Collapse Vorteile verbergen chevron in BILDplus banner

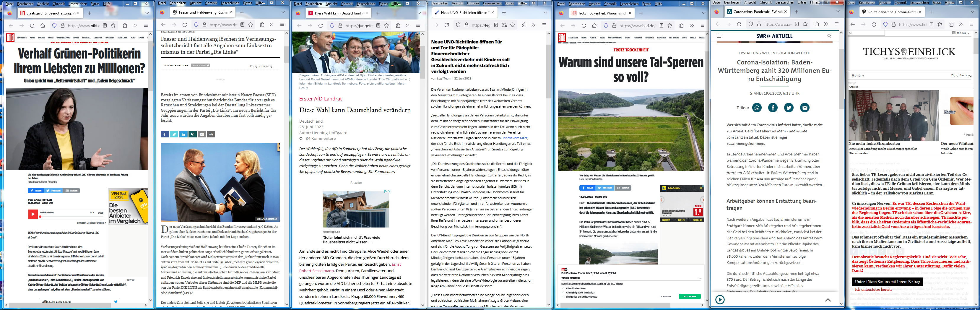click(699, 278)
